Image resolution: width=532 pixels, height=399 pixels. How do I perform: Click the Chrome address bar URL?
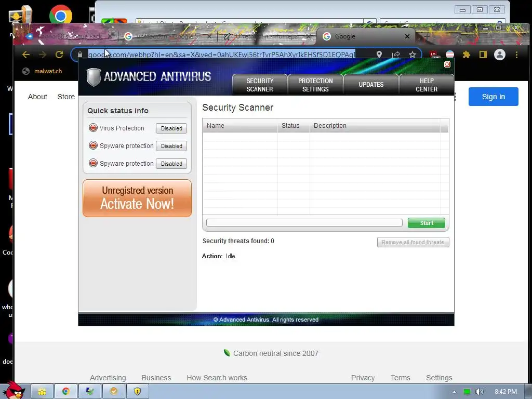coord(221,55)
